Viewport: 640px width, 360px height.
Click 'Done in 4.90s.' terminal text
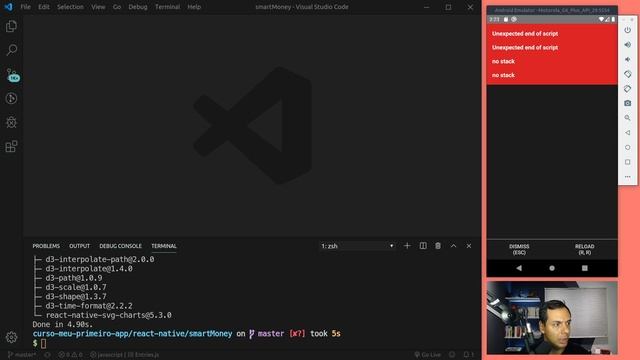coord(63,324)
